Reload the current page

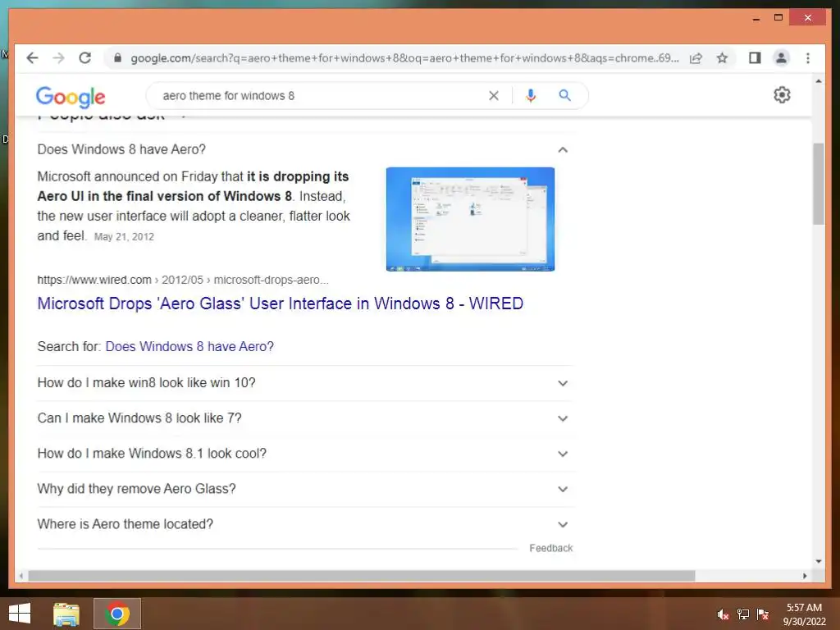[84, 58]
